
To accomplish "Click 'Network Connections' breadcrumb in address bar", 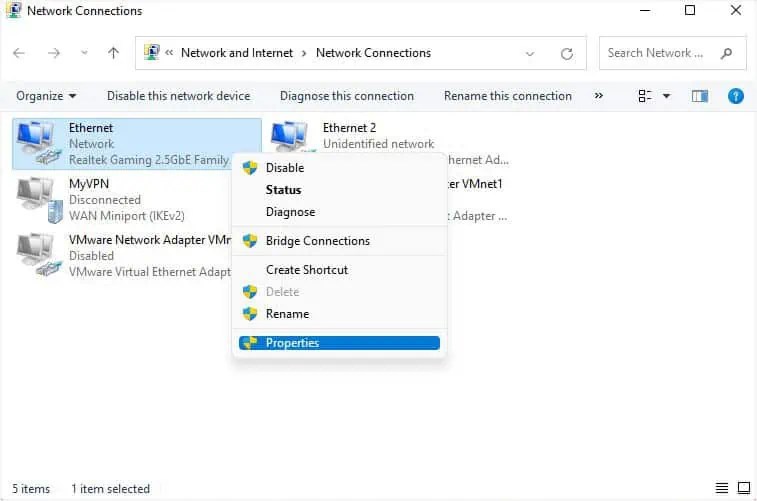I will 373,53.
